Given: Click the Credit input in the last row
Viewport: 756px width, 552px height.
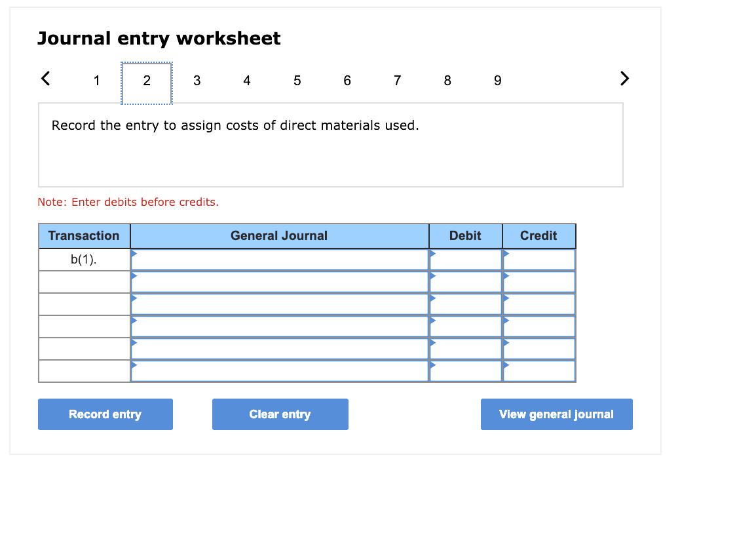Looking at the screenshot, I should 537,371.
